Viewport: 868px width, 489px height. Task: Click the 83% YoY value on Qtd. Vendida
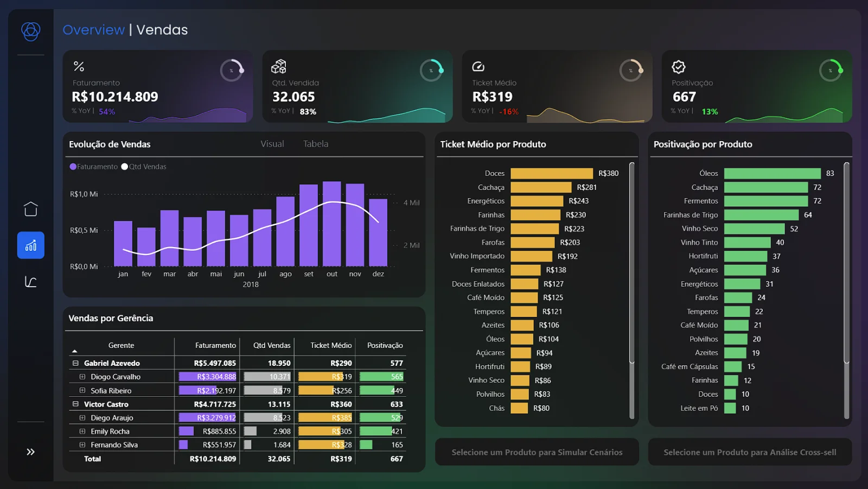(x=308, y=111)
